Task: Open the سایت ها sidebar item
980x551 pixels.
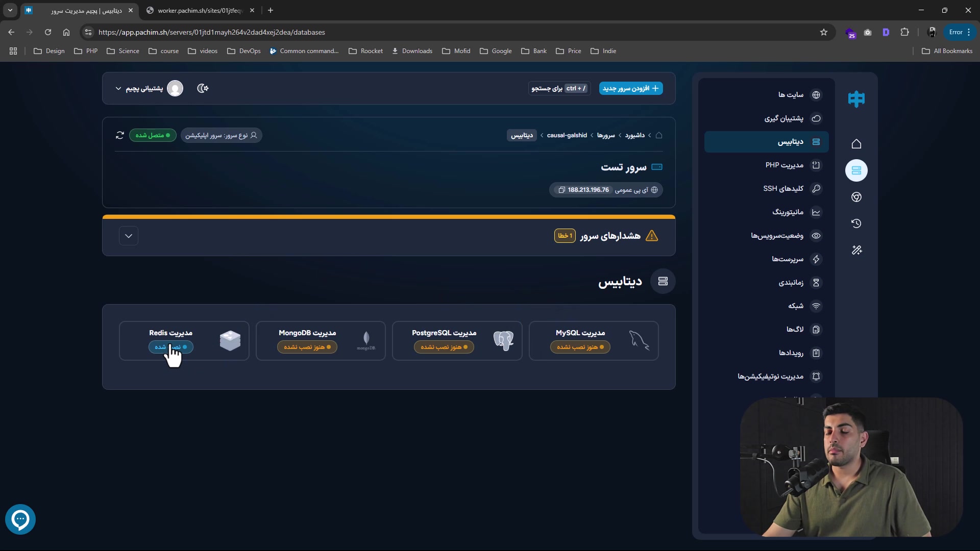Action: [x=766, y=95]
